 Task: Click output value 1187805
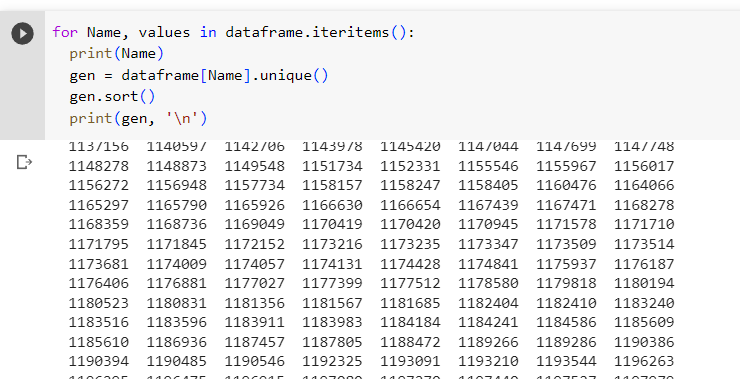pos(332,342)
